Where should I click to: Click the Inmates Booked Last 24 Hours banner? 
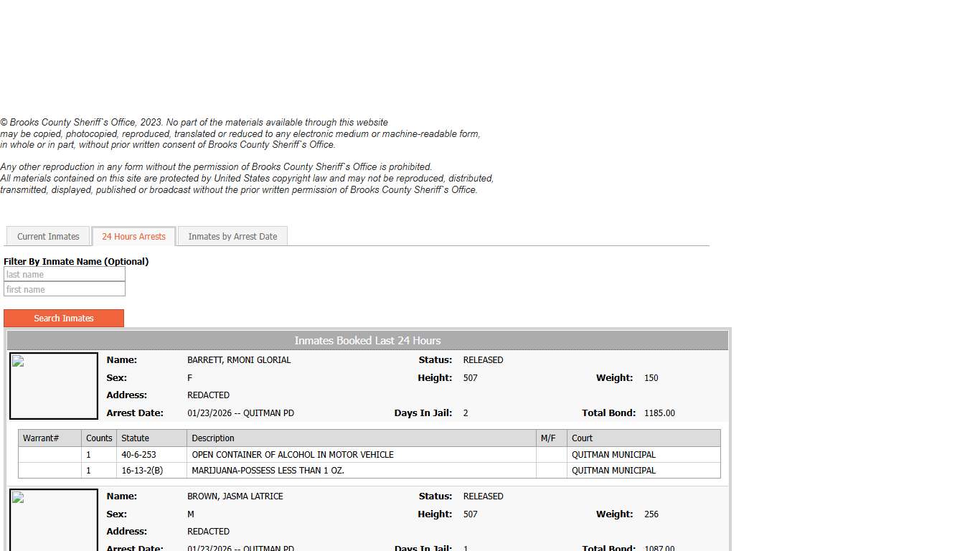coord(367,340)
